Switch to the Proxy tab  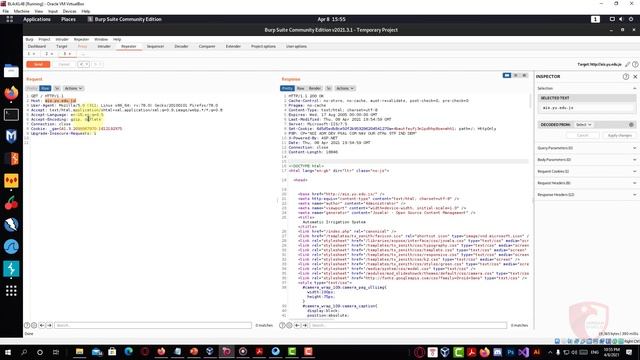(82, 47)
